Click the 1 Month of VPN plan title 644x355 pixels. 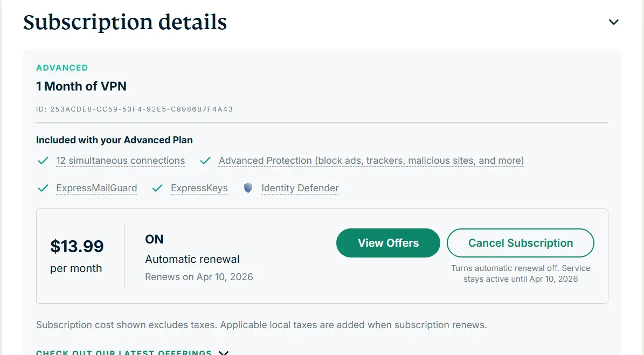(x=81, y=86)
